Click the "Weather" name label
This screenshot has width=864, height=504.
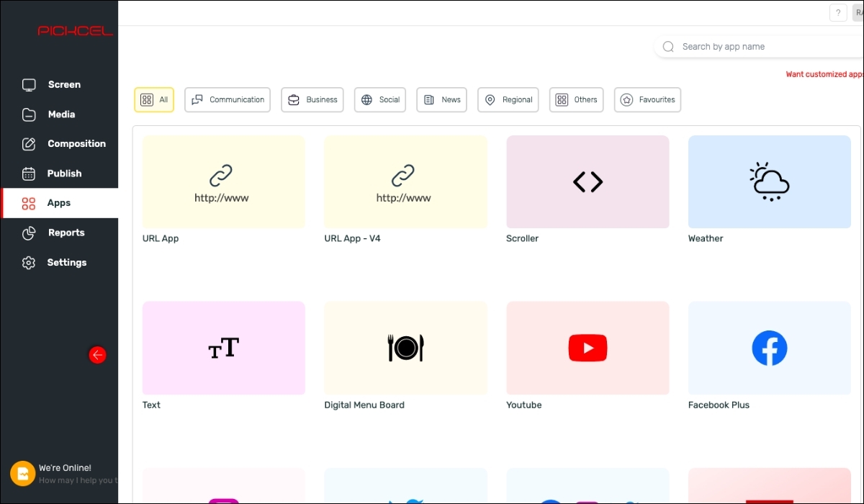(706, 238)
